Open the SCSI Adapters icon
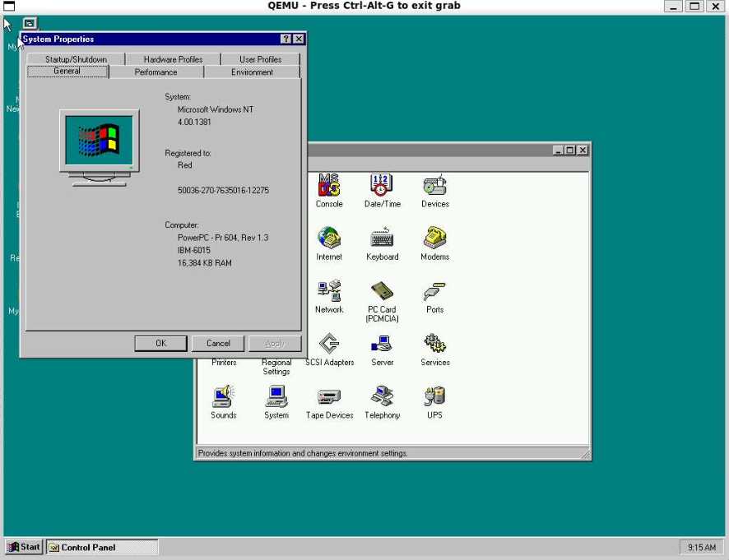 pyautogui.click(x=329, y=344)
